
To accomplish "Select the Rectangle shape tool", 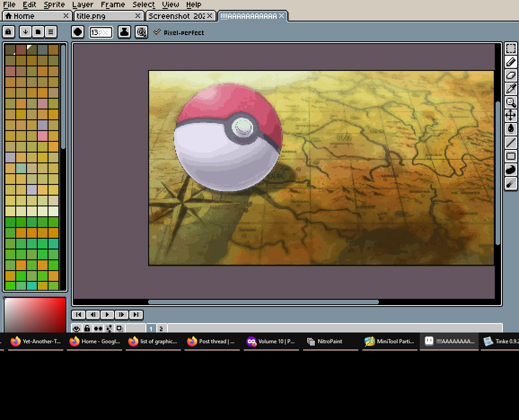I will 511,156.
